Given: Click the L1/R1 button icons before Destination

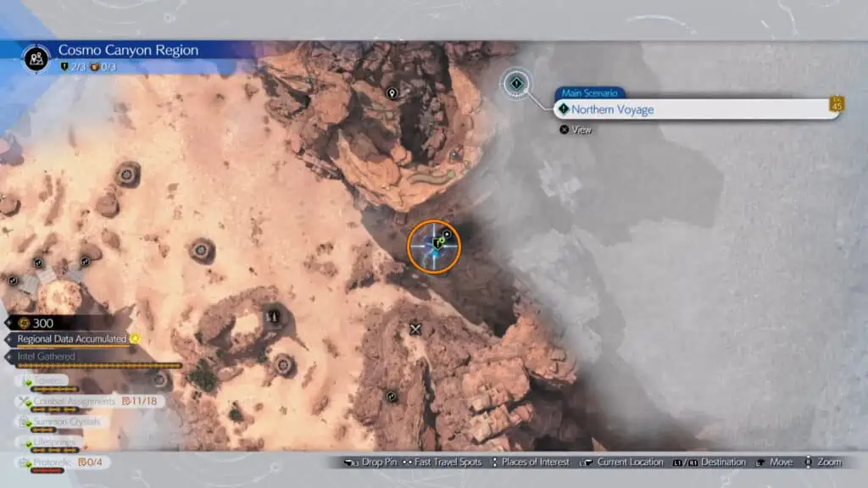Looking at the screenshot, I should pos(685,463).
